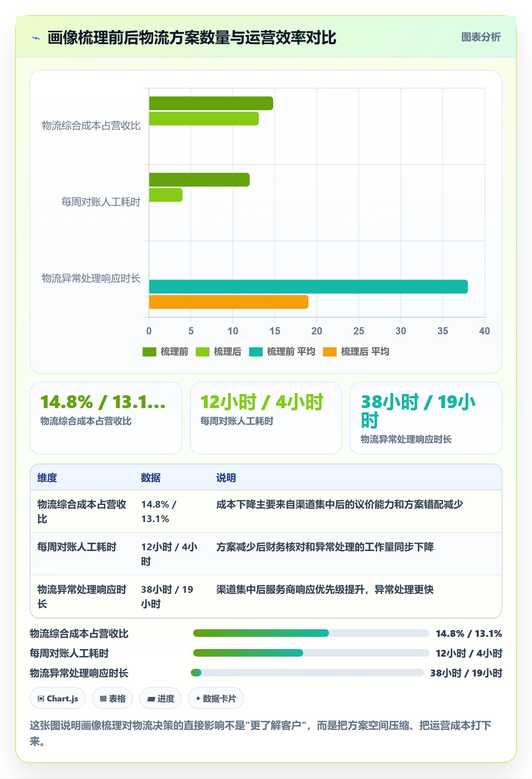This screenshot has width=532, height=779.
Task: Select the 进度 tag label
Action: [166, 698]
